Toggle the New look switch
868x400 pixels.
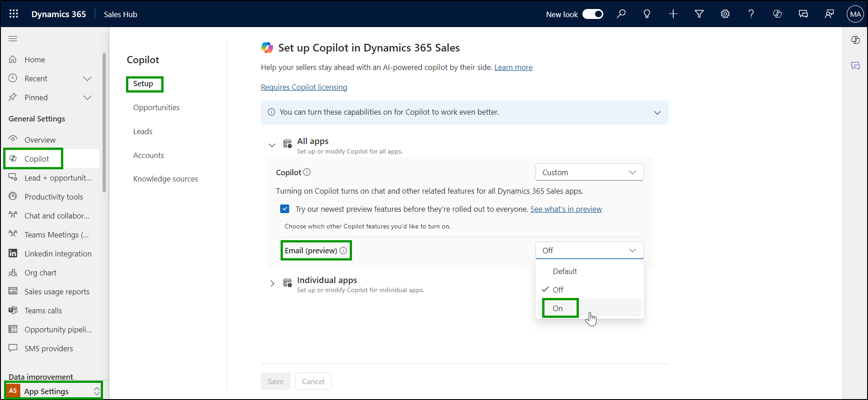point(592,14)
